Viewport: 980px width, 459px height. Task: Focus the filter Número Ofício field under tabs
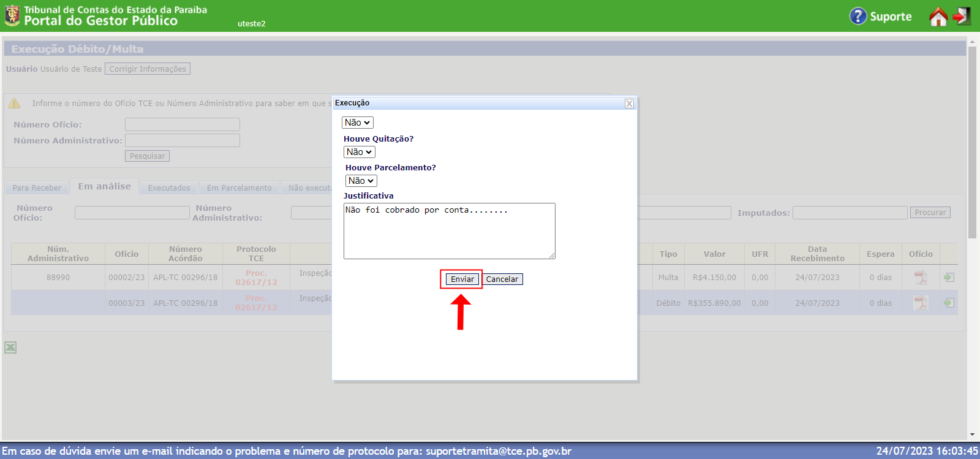[132, 213]
